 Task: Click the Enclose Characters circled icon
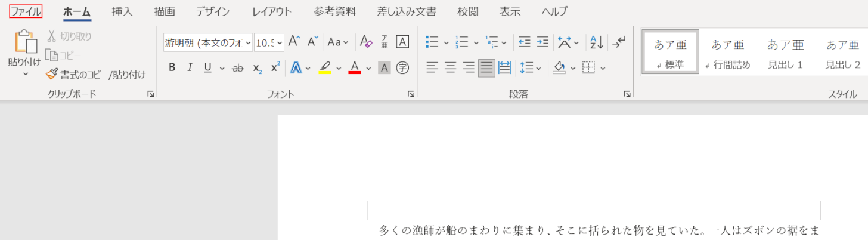point(403,68)
